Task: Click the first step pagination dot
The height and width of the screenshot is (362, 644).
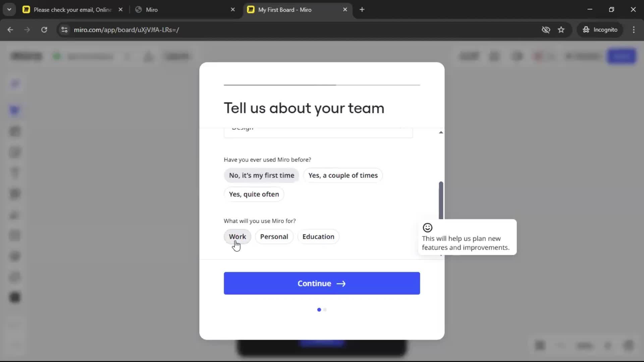Action: click(319, 310)
